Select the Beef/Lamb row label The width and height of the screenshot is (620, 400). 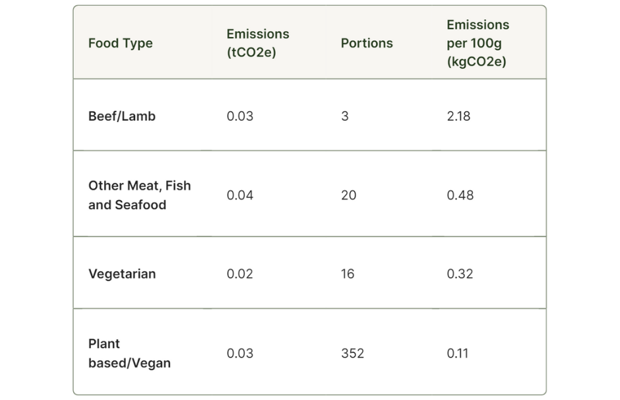point(122,116)
